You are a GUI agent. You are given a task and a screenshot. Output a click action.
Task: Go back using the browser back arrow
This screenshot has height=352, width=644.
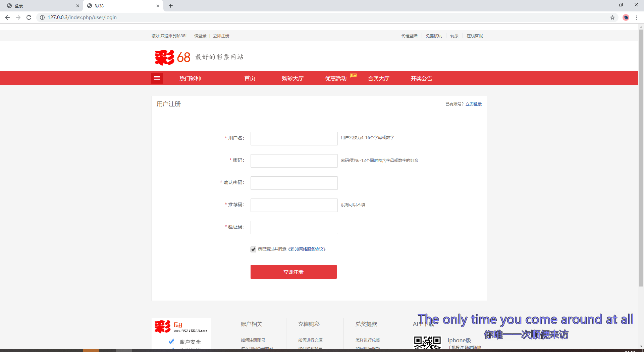click(7, 17)
